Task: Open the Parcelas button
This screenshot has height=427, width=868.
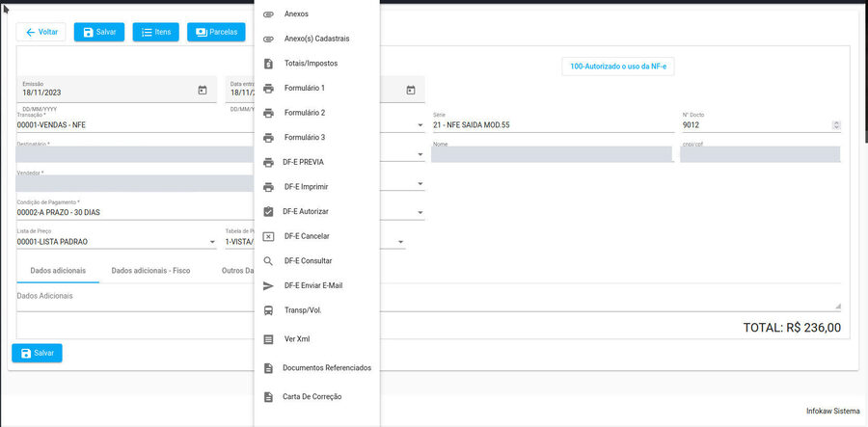Action: point(216,32)
